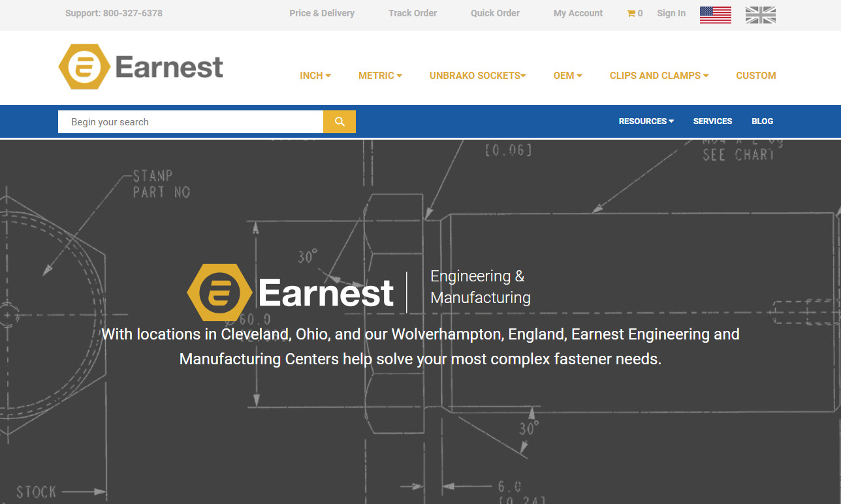The height and width of the screenshot is (504, 841).
Task: Open My Account
Action: click(x=577, y=13)
